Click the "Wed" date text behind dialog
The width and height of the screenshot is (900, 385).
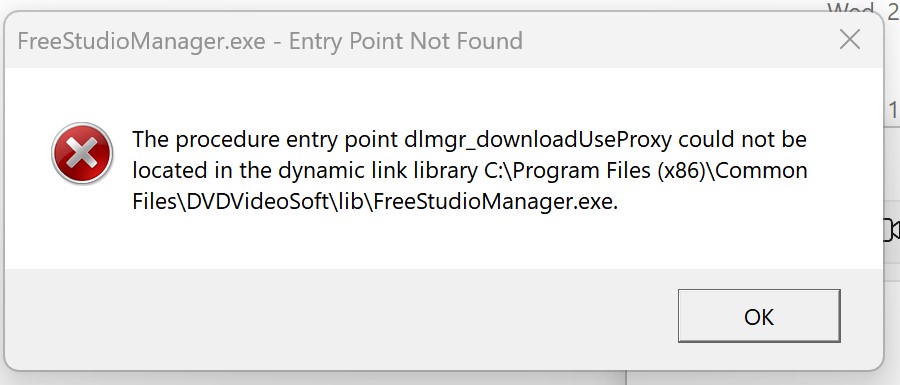(x=846, y=8)
